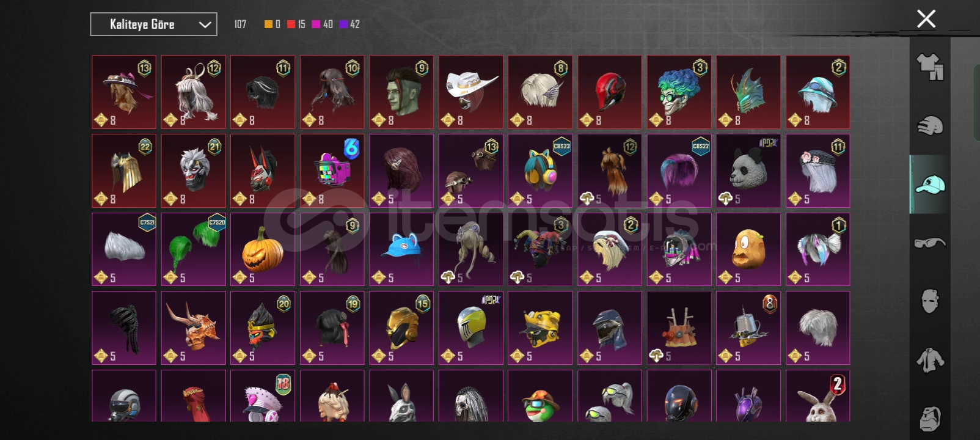
Task: Select the pink glitch TV head item
Action: pos(332,171)
